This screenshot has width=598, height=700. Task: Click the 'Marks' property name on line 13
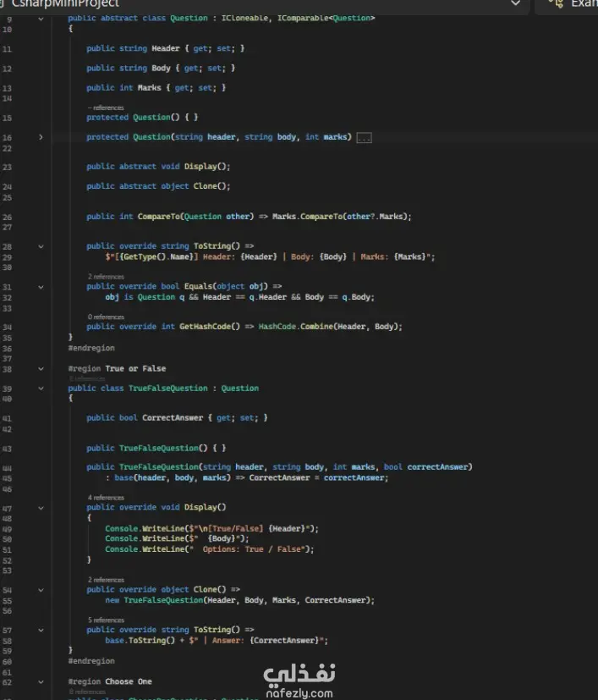[150, 87]
